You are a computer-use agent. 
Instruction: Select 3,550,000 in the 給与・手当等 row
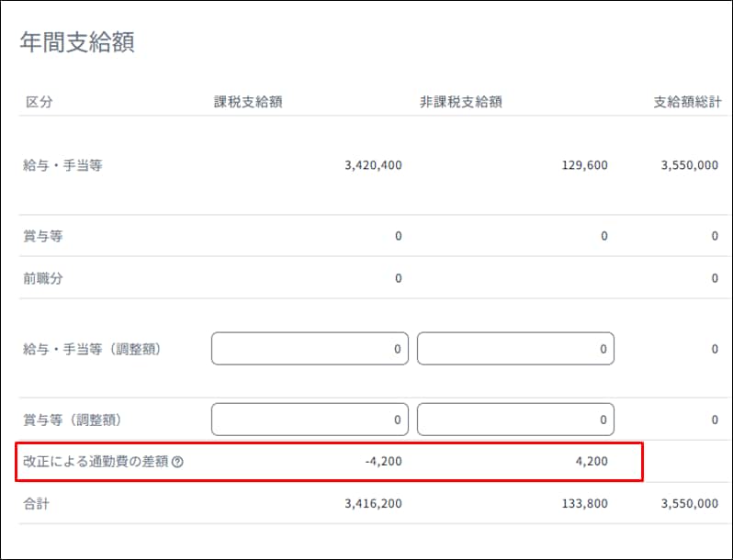[690, 165]
